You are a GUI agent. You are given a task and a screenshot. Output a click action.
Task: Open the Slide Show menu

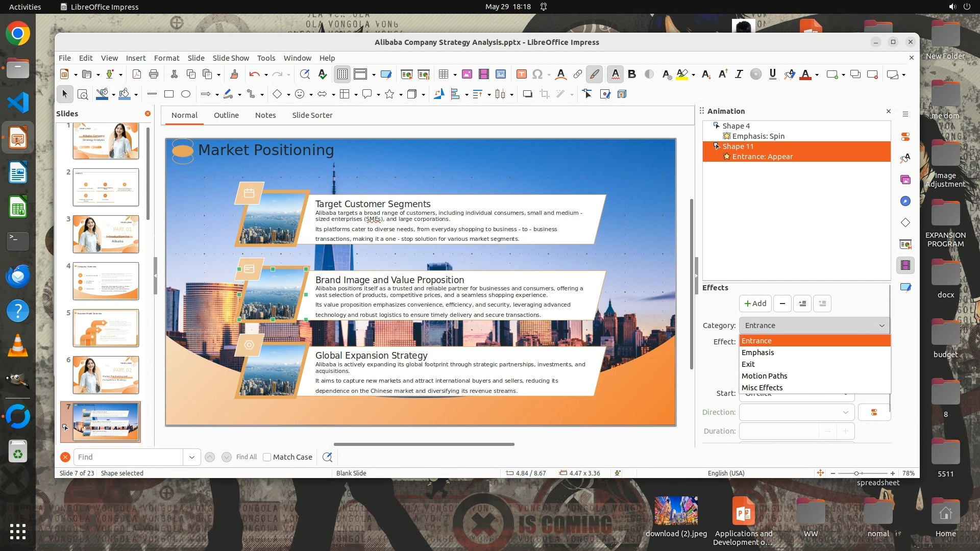pos(231,58)
